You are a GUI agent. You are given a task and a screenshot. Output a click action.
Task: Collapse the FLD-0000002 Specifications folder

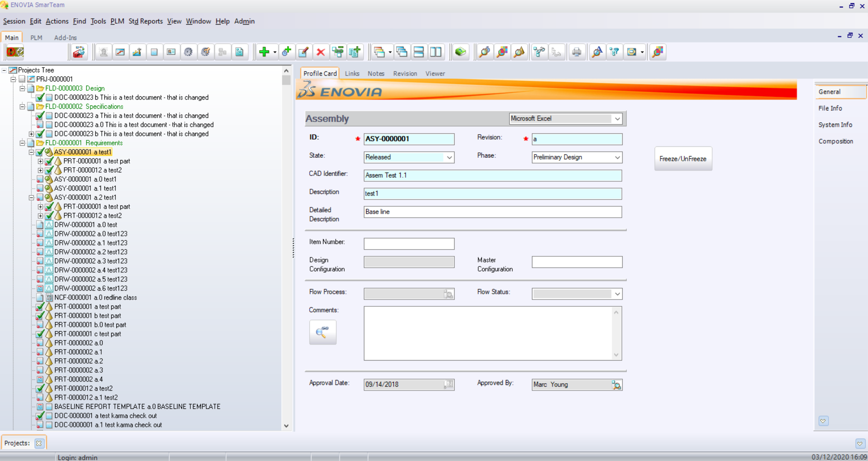point(22,106)
